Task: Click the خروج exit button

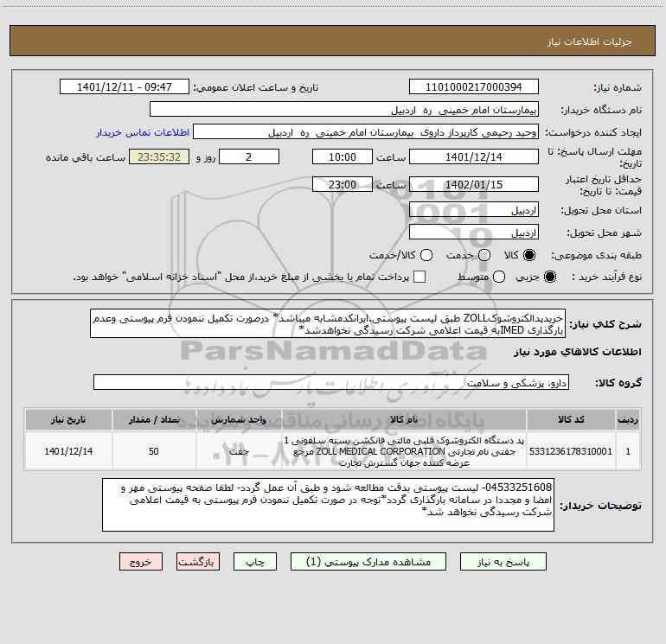Action: (141, 562)
